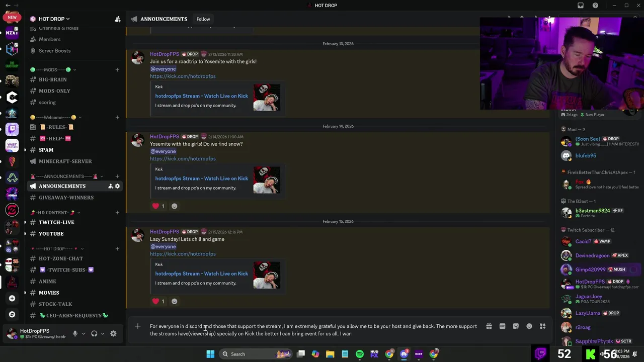Open headphone output options arrow
The height and width of the screenshot is (362, 644).
click(x=103, y=333)
